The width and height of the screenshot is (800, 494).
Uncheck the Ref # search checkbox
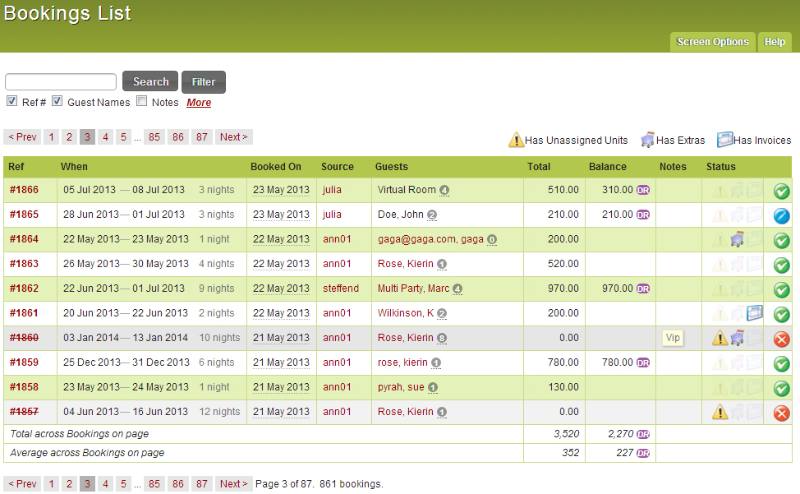pyautogui.click(x=12, y=101)
